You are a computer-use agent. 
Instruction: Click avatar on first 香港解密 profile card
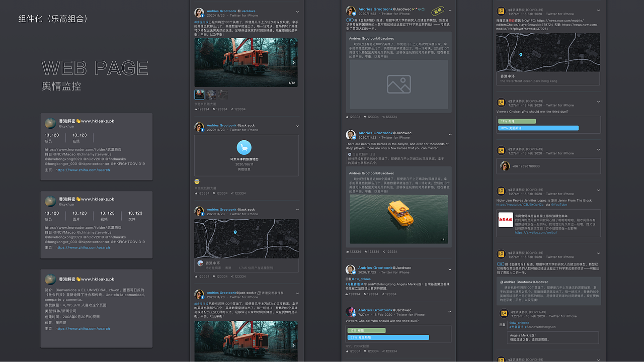pyautogui.click(x=50, y=123)
